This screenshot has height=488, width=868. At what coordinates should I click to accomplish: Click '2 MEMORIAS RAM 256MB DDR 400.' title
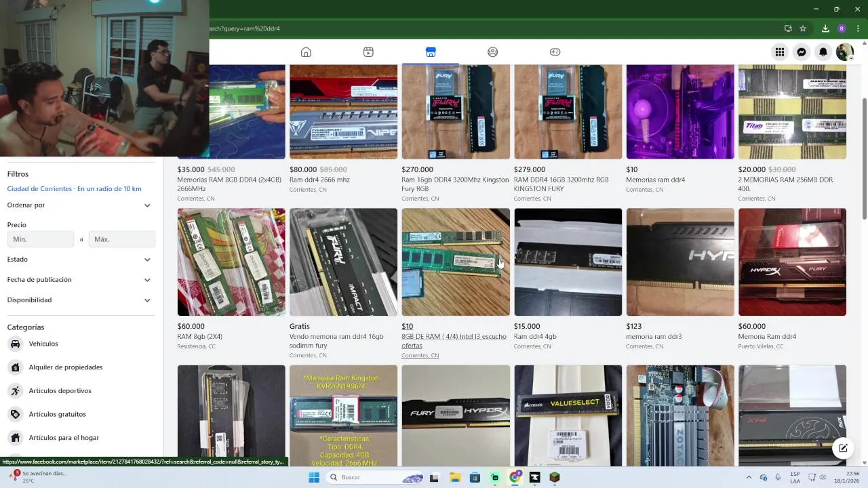(785, 184)
